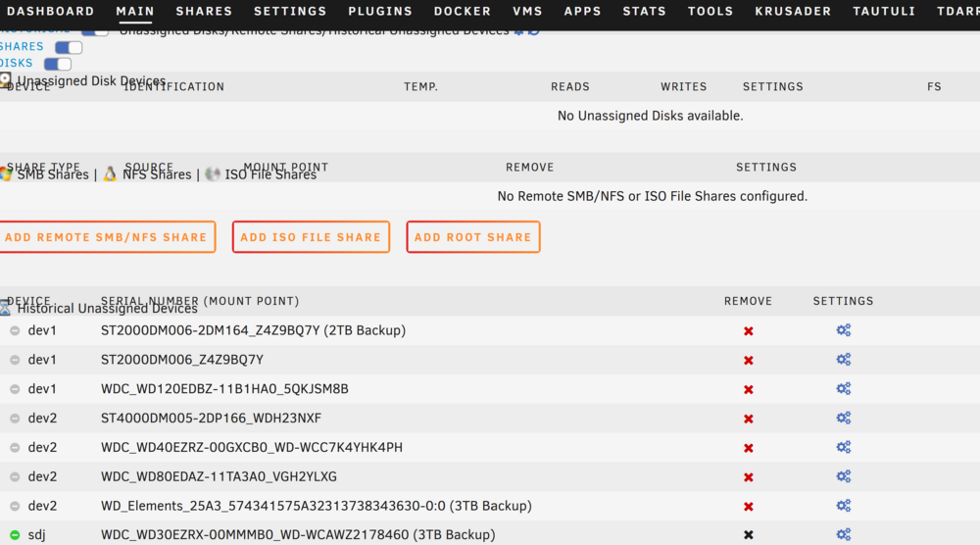980x545 pixels.
Task: Click the FS column header
Action: [x=934, y=87]
